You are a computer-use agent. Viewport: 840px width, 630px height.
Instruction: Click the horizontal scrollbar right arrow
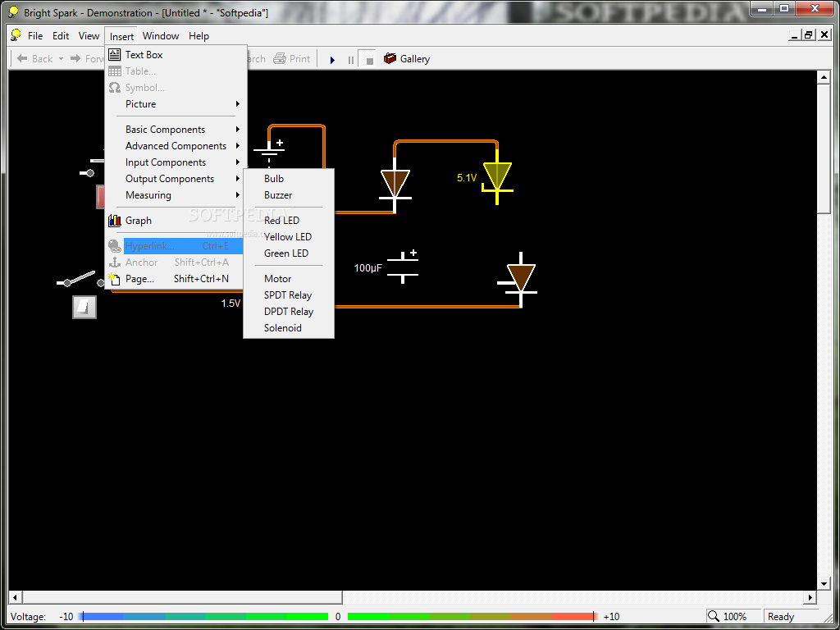click(810, 597)
